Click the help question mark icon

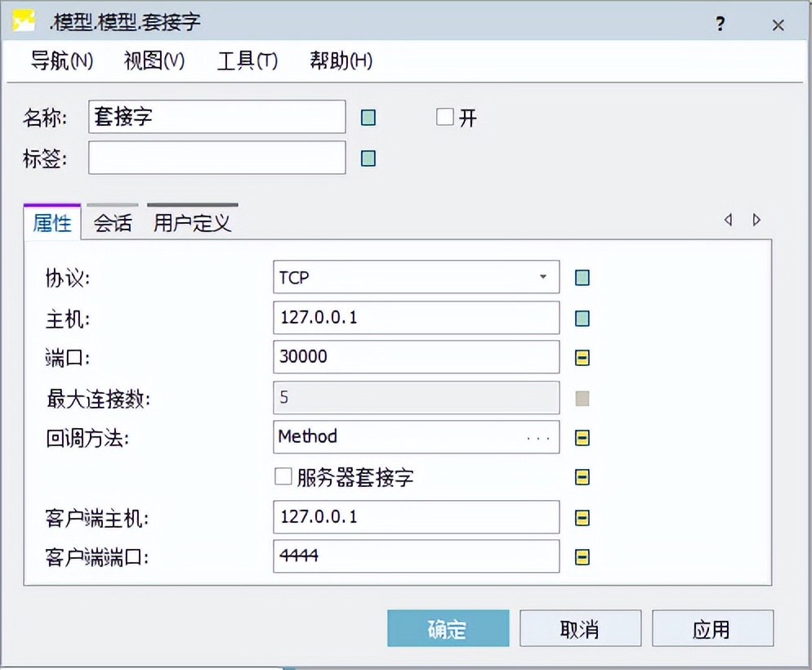(720, 25)
